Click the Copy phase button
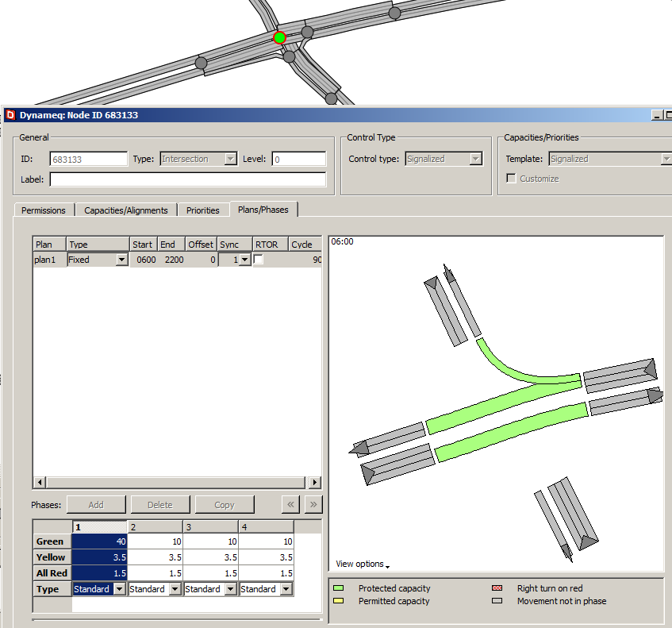Image resolution: width=672 pixels, height=628 pixels. (x=225, y=504)
